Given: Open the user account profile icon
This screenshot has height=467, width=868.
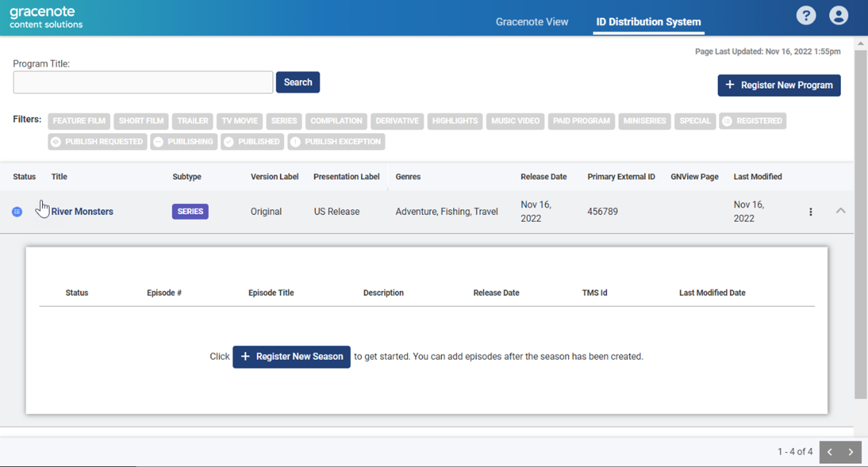Looking at the screenshot, I should pos(838,16).
